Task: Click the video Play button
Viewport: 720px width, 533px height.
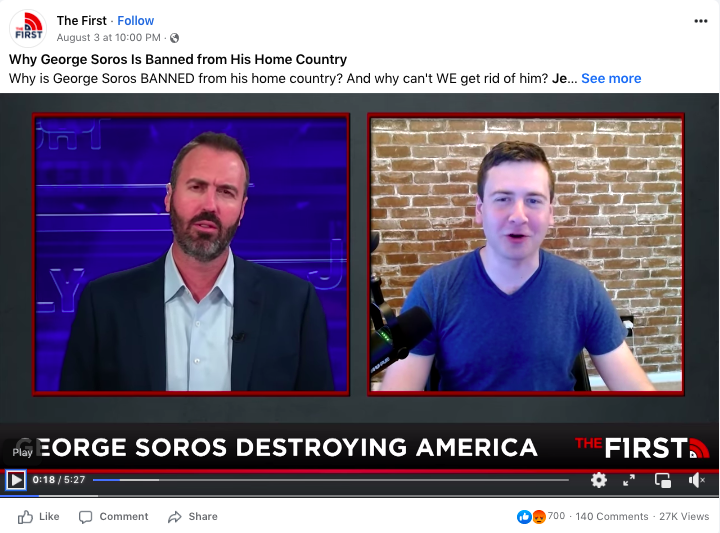Action: [16, 480]
